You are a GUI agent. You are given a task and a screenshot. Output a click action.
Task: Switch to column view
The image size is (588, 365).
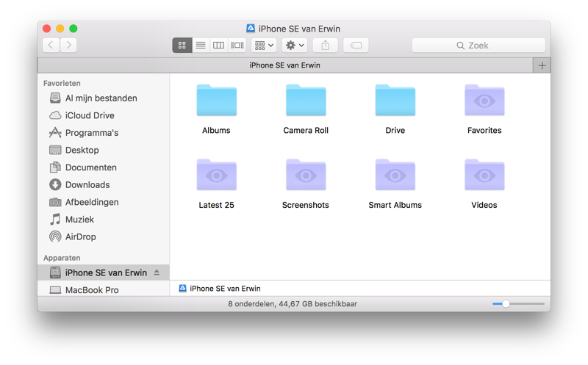218,46
